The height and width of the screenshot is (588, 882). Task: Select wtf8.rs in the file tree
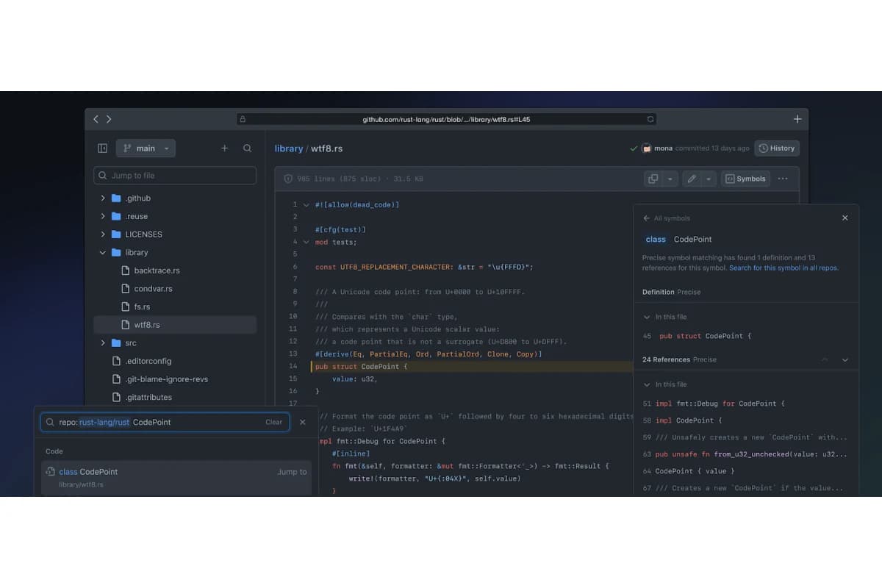click(x=175, y=325)
